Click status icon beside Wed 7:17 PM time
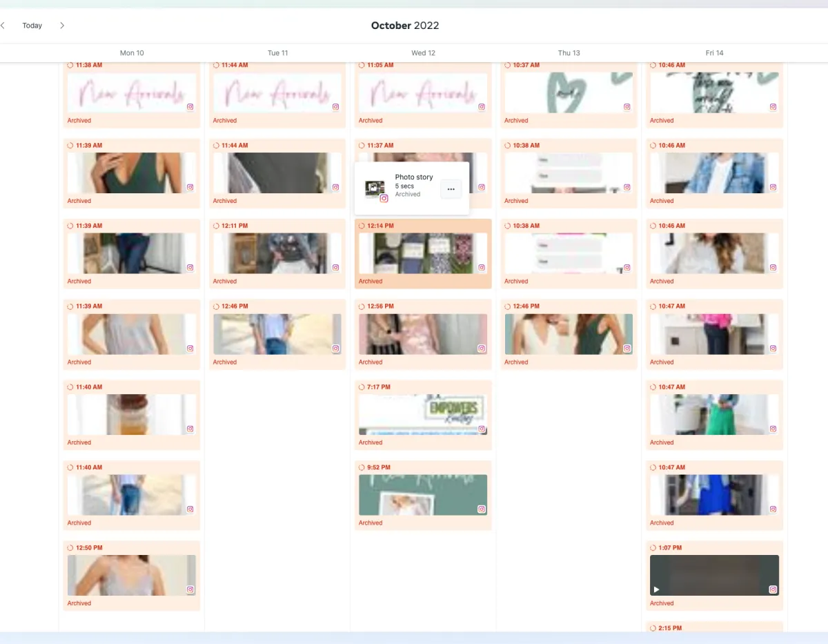This screenshot has width=828, height=644. click(362, 387)
